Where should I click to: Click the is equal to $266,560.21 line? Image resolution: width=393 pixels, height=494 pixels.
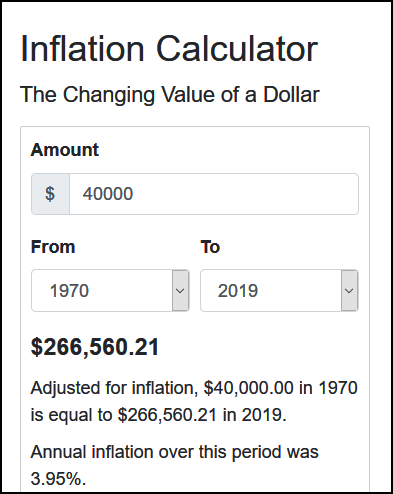(159, 415)
